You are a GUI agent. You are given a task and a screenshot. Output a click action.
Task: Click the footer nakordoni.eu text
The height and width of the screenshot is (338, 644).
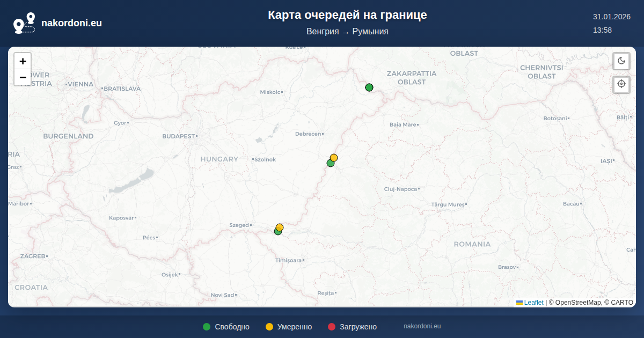click(x=422, y=326)
